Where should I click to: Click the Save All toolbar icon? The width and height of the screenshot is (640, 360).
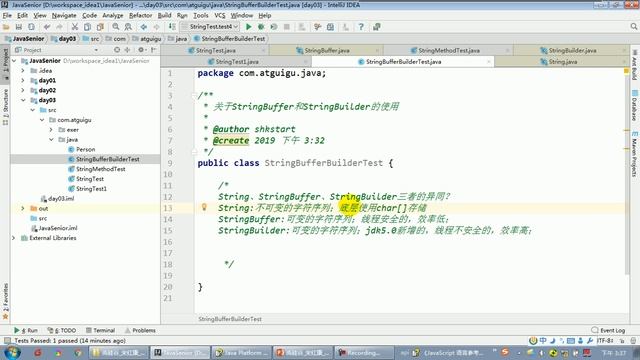[18, 27]
